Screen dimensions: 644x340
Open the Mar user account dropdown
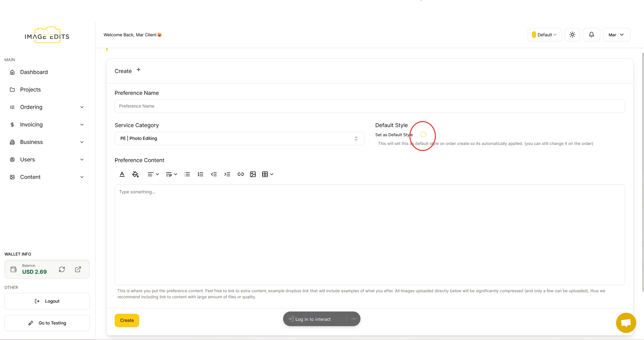pos(616,35)
